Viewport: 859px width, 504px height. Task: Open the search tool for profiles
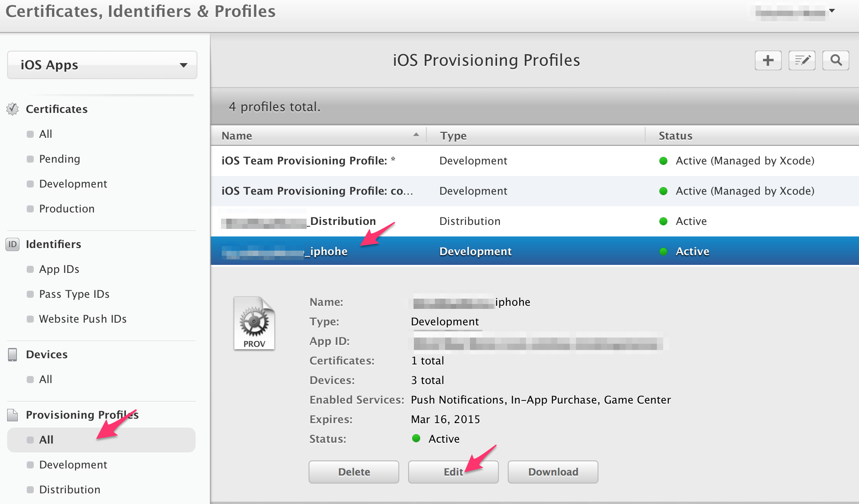pyautogui.click(x=835, y=60)
